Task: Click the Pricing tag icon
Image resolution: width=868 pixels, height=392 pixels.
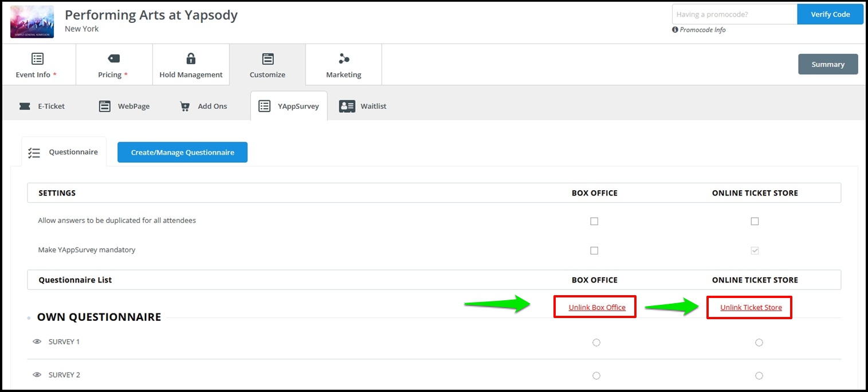Action: 114,58
